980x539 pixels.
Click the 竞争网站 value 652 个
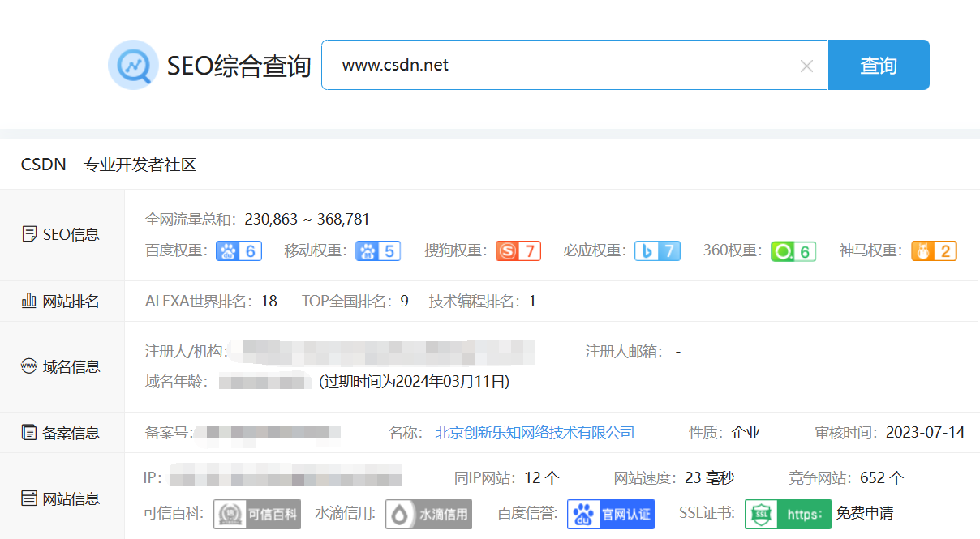(x=882, y=478)
